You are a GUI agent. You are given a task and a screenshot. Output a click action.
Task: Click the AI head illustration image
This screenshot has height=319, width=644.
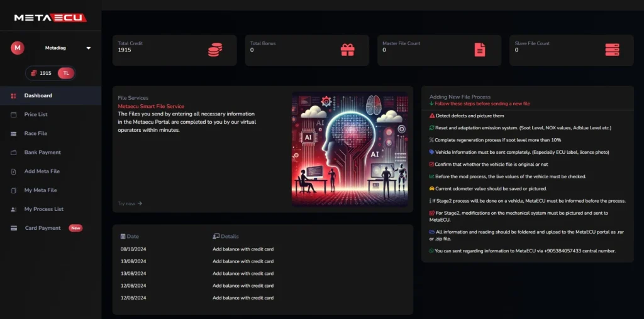[x=350, y=148]
